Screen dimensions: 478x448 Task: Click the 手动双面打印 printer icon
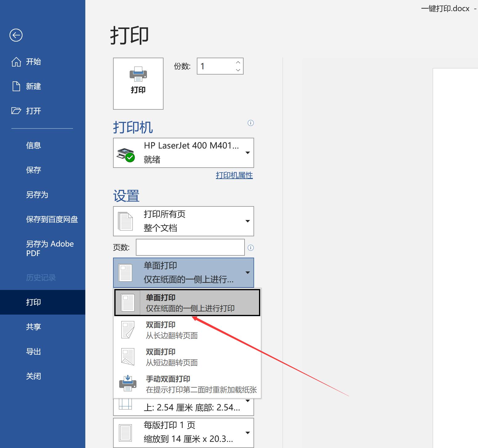tap(128, 384)
